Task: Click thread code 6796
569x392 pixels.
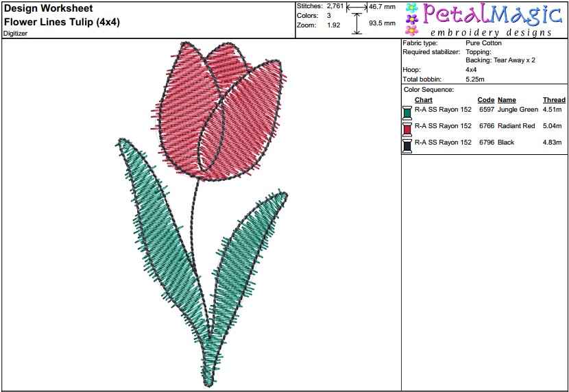Action: 487,143
